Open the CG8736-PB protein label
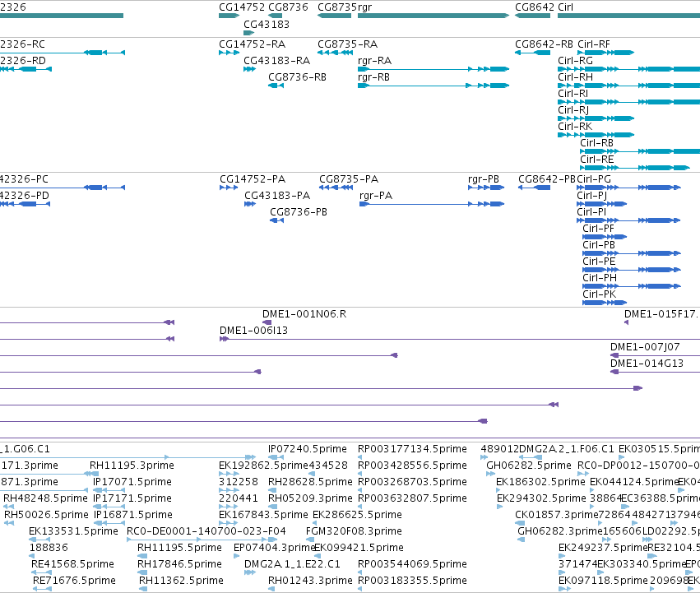 click(x=299, y=212)
